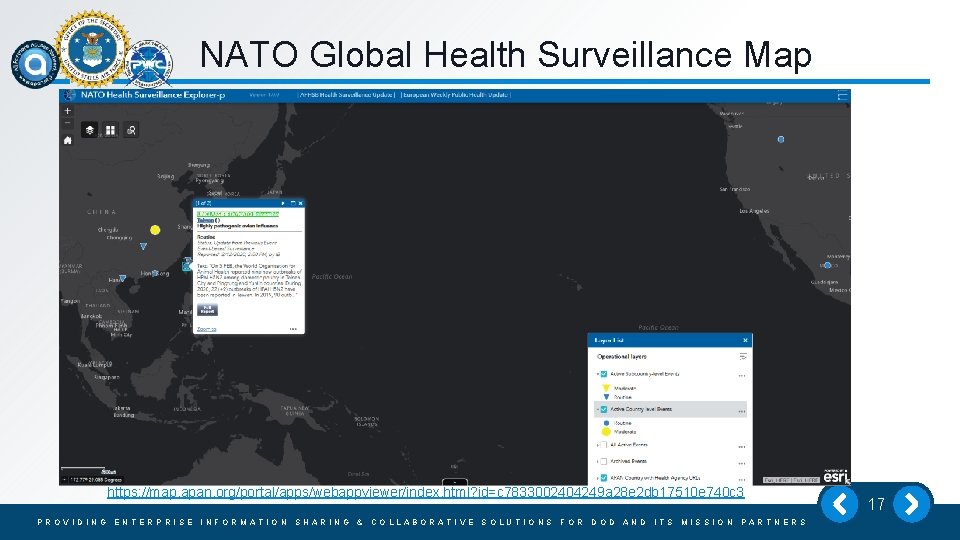
Task: Select blue circle marker near Mexico
Action: pyautogui.click(x=827, y=265)
